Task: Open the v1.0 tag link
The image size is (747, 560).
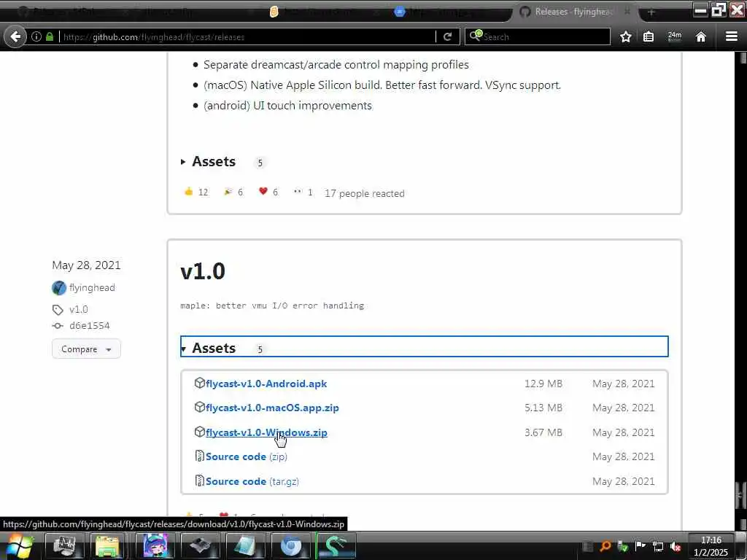Action: (x=79, y=309)
